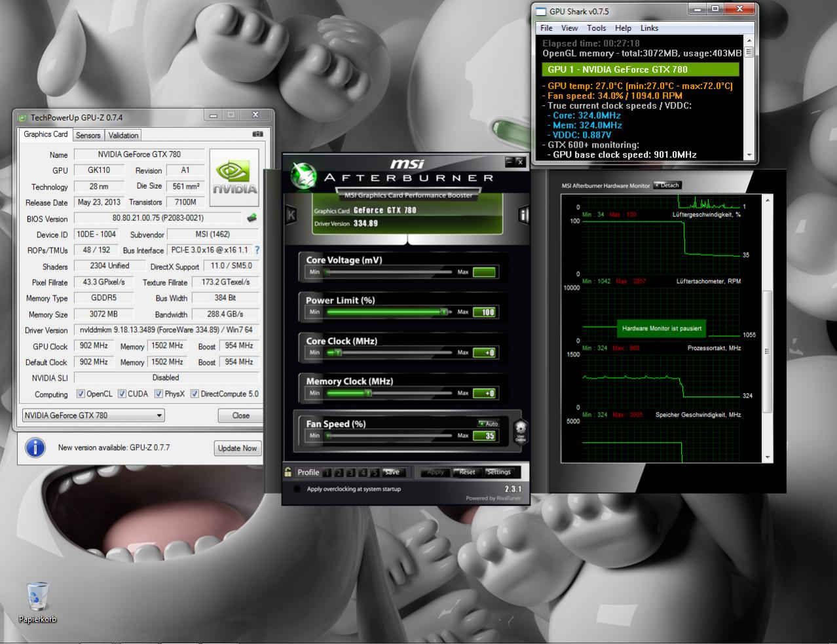Open the Afterburner information i side icon
This screenshot has width=837, height=644.
(x=523, y=215)
